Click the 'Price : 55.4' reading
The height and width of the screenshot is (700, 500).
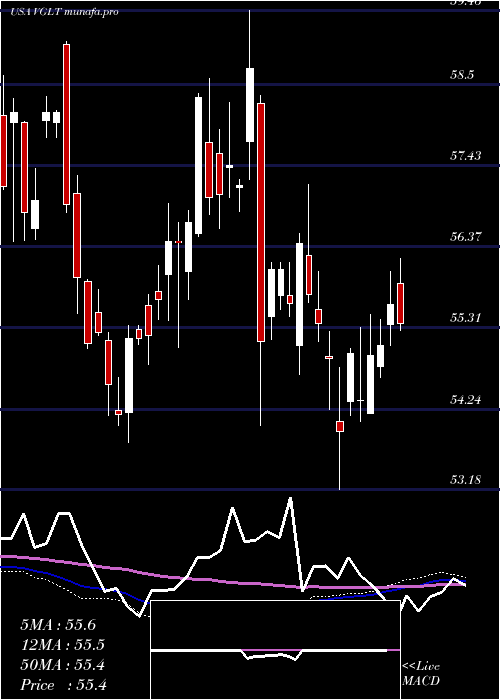pyautogui.click(x=63, y=685)
